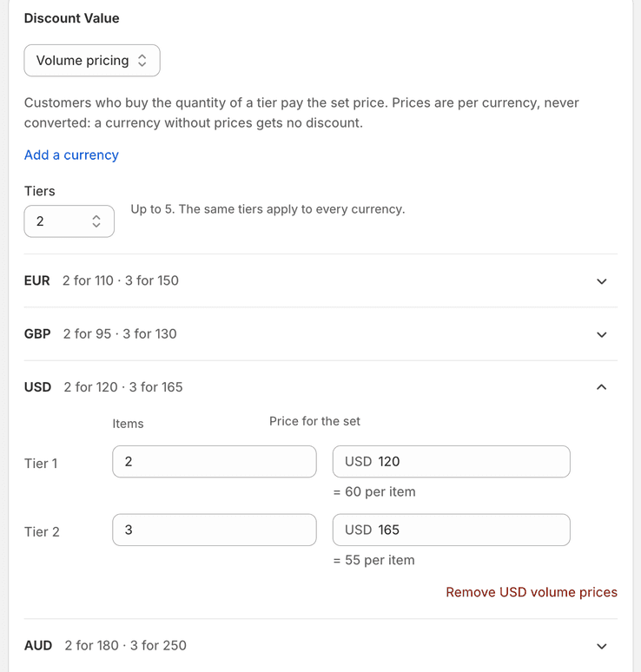
Task: Select the USD summary '2 for 120 · 3 for 165'
Action: pos(123,387)
